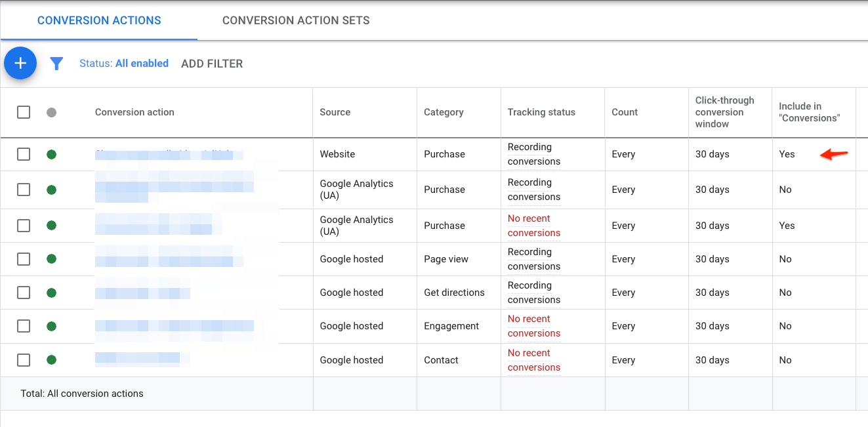Select checkbox for Get directions row

click(x=24, y=293)
